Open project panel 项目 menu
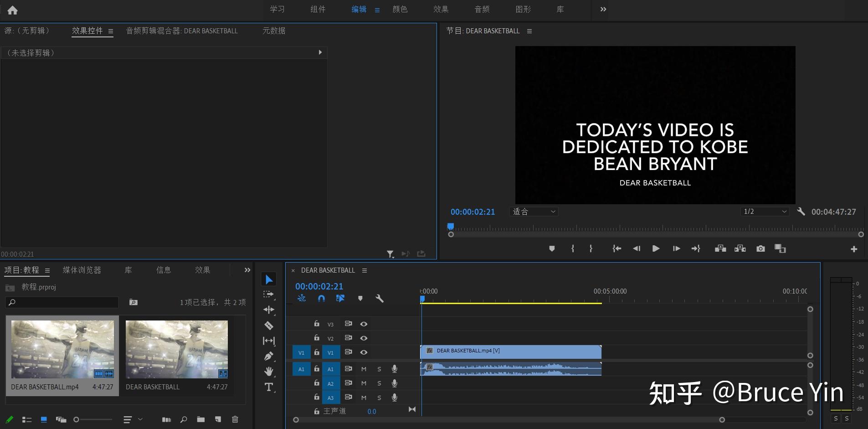The height and width of the screenshot is (429, 868). (47, 270)
